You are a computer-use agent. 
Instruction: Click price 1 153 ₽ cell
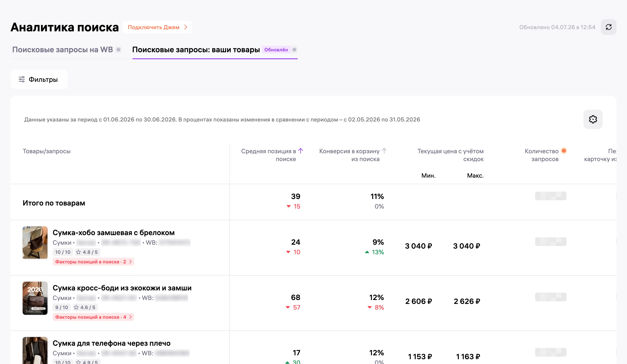point(420,357)
